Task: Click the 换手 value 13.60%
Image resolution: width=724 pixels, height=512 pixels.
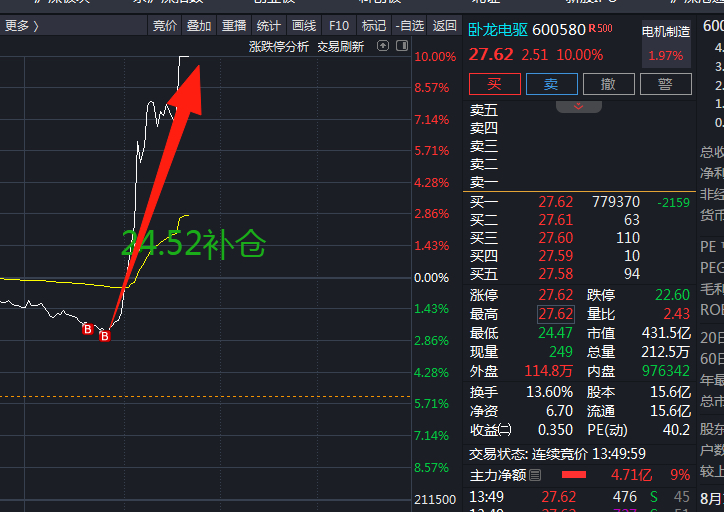Action: pyautogui.click(x=549, y=392)
